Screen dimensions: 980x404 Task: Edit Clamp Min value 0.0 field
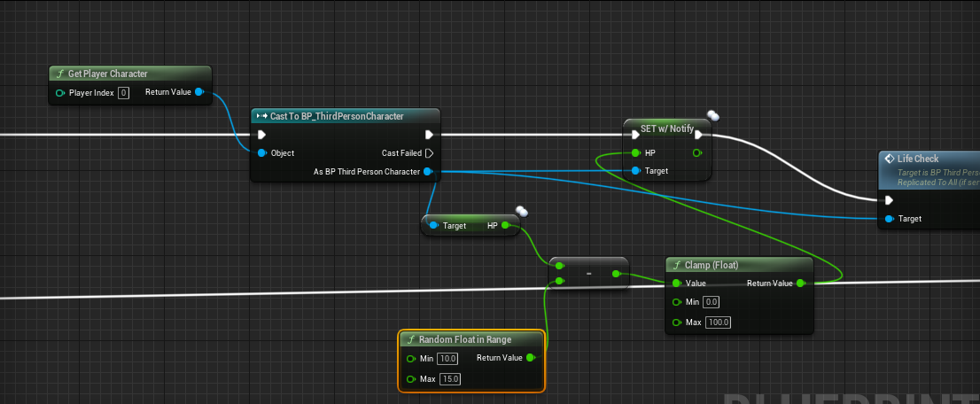[712, 302]
